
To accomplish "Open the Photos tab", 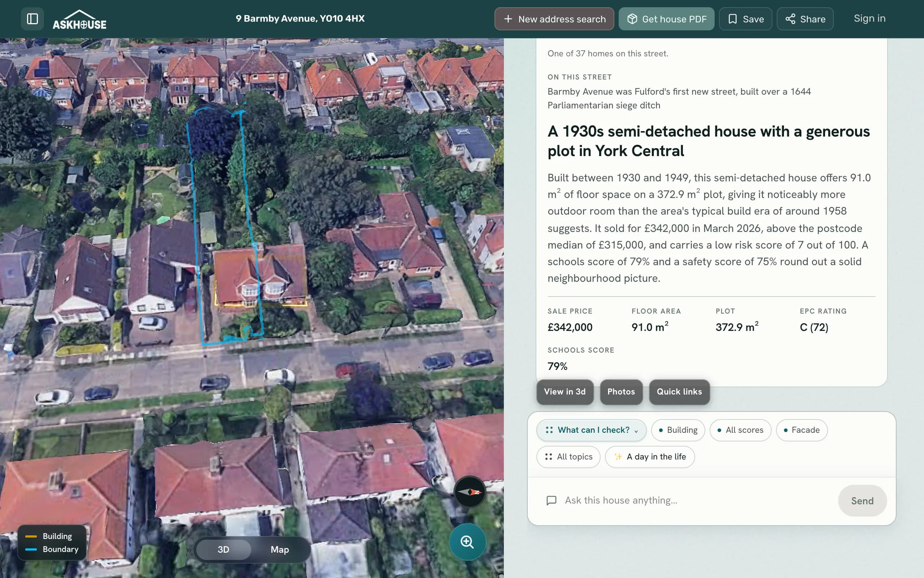I will [621, 392].
